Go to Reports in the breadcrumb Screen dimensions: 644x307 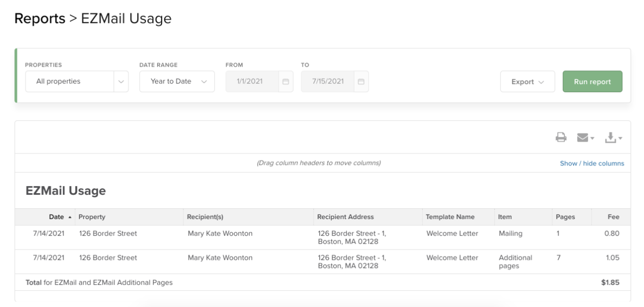coord(40,18)
